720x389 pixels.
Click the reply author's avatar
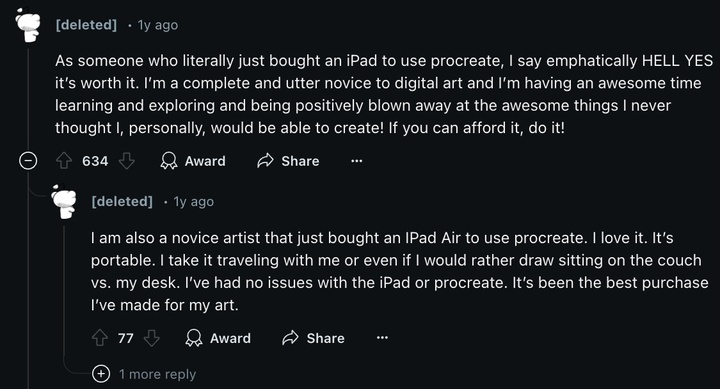[64, 201]
